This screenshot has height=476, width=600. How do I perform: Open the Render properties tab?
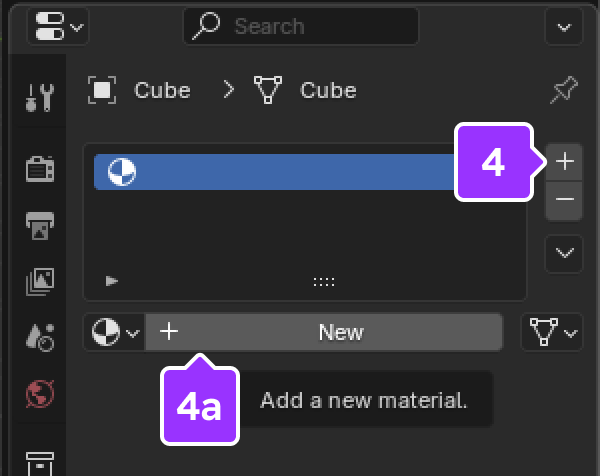tap(40, 169)
